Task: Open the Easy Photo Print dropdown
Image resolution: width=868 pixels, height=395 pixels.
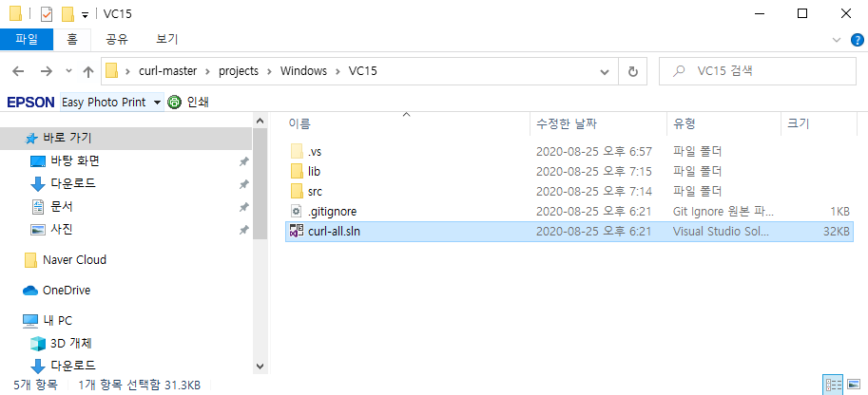Action: (157, 102)
